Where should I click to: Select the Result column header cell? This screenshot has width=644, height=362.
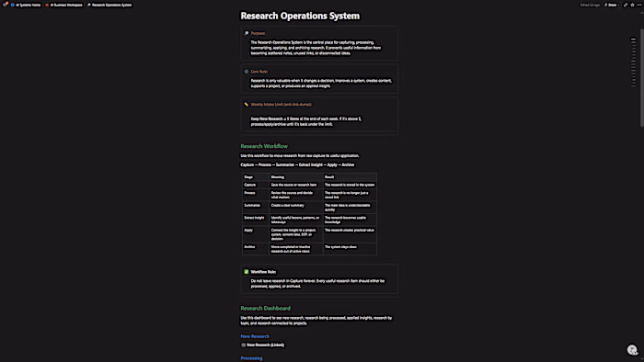(x=350, y=177)
